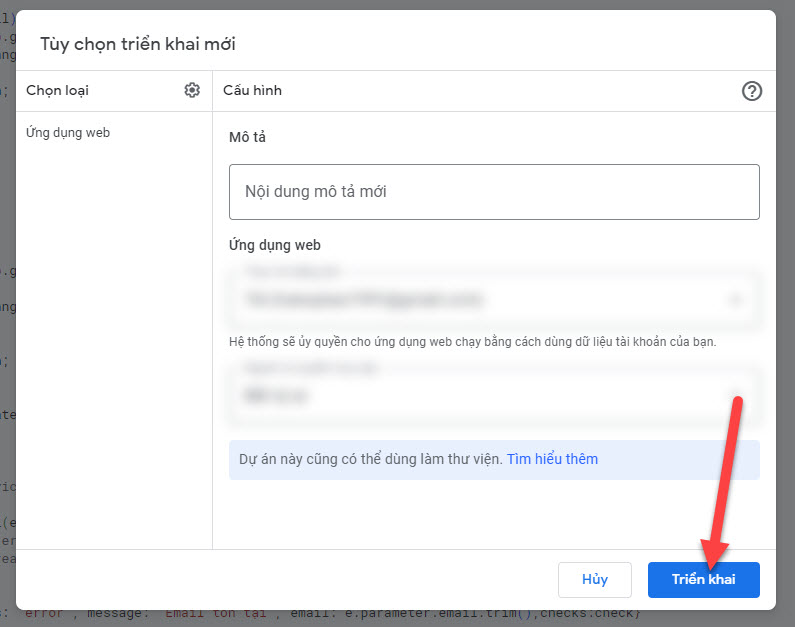Click the gear icon beside Chọn loại
The image size is (795, 627).
click(x=192, y=90)
